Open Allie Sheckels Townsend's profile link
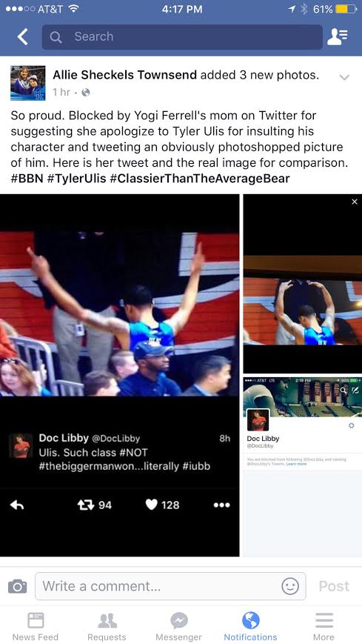The width and height of the screenshot is (362, 644). click(x=125, y=75)
